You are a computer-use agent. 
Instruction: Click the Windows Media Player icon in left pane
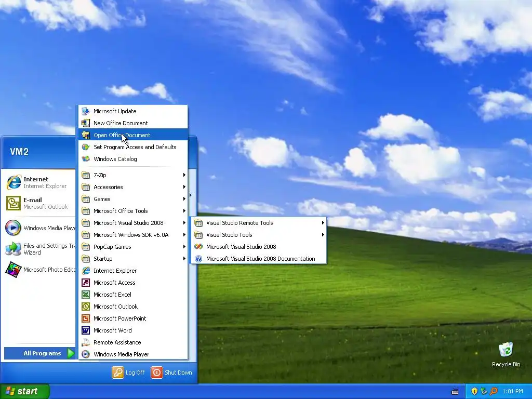coord(14,228)
